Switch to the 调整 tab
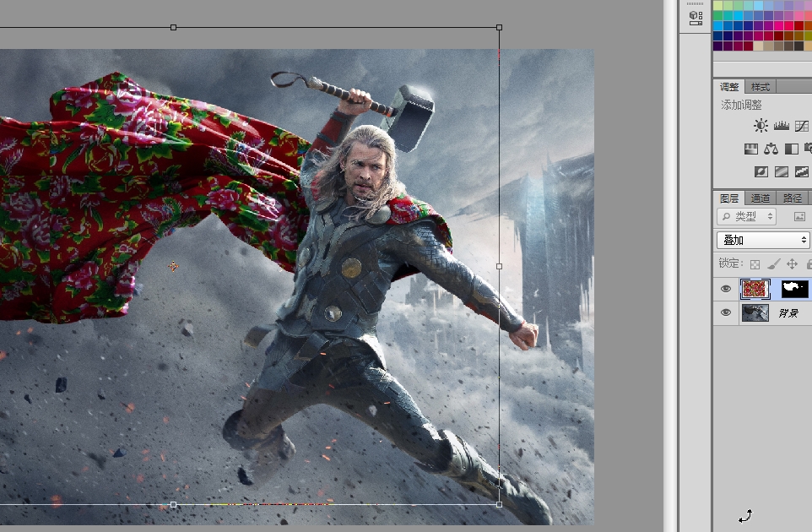Screen dimensions: 812x532 tap(729, 86)
